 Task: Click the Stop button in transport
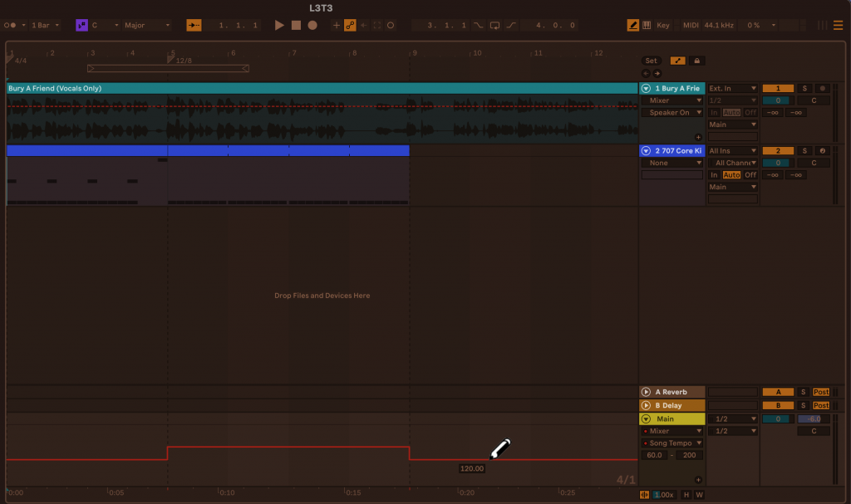pos(296,26)
